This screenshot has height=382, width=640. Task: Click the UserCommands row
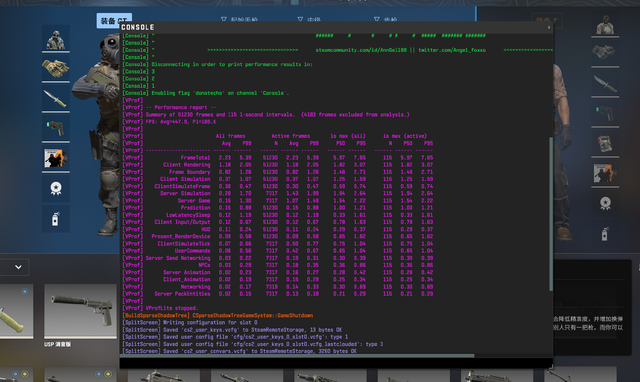coord(278,251)
